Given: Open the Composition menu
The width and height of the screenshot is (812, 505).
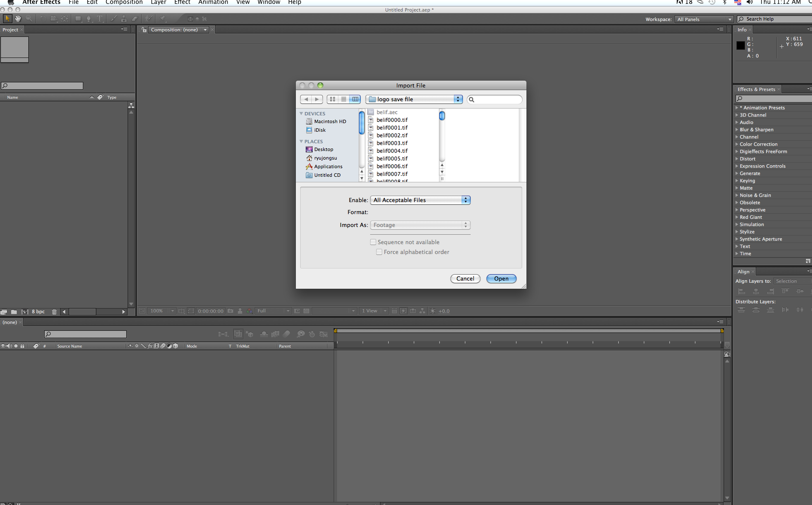Looking at the screenshot, I should [124, 2].
